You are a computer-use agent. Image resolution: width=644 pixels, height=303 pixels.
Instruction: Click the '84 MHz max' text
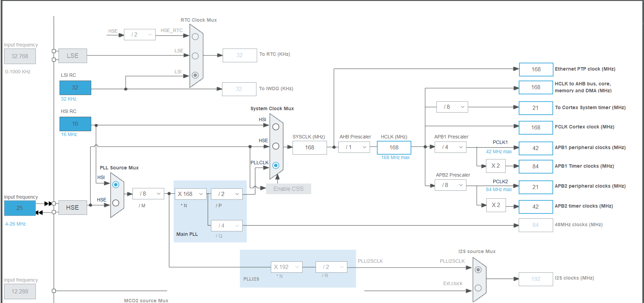click(499, 190)
